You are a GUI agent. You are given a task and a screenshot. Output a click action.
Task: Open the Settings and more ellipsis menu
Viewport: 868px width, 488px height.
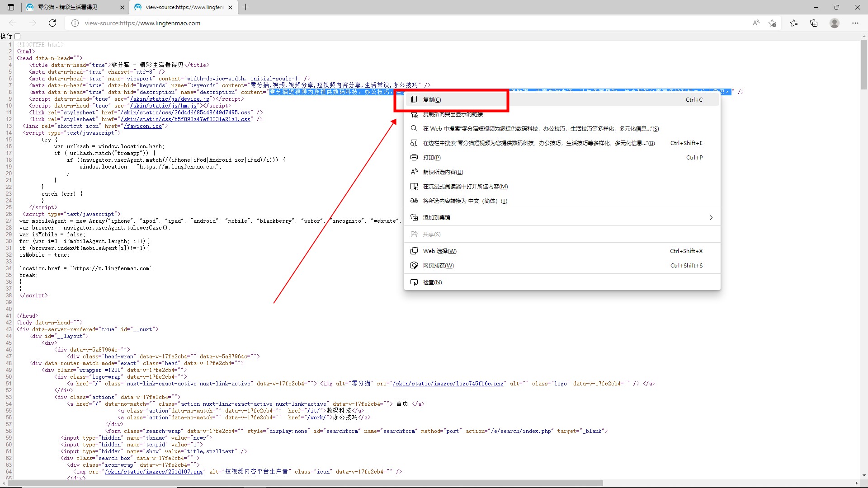tap(855, 23)
